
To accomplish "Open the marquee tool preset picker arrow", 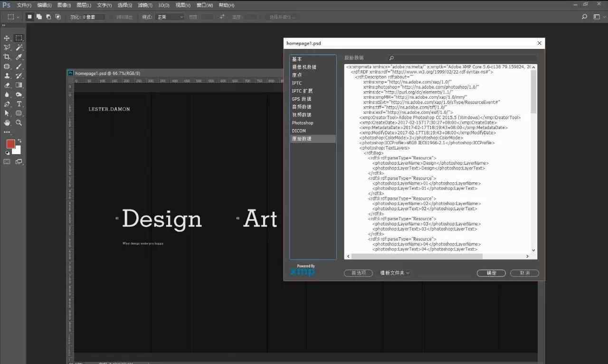I will pos(18,17).
